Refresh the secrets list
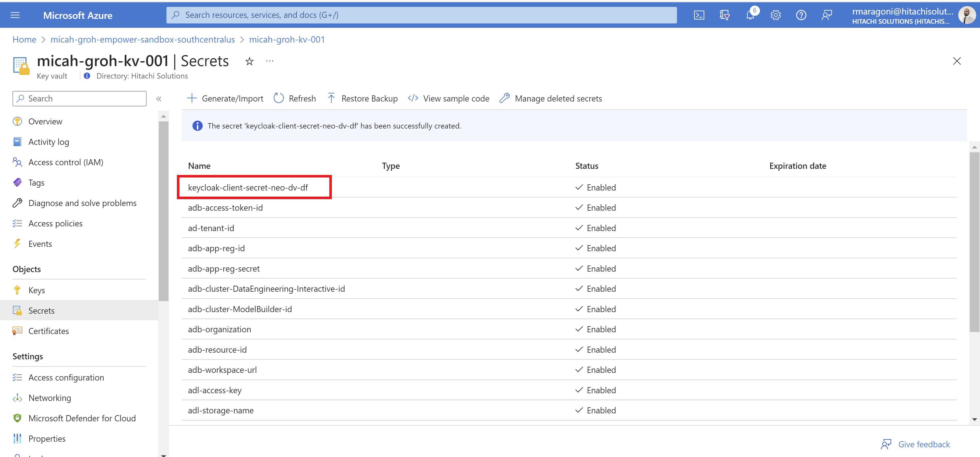 (294, 98)
